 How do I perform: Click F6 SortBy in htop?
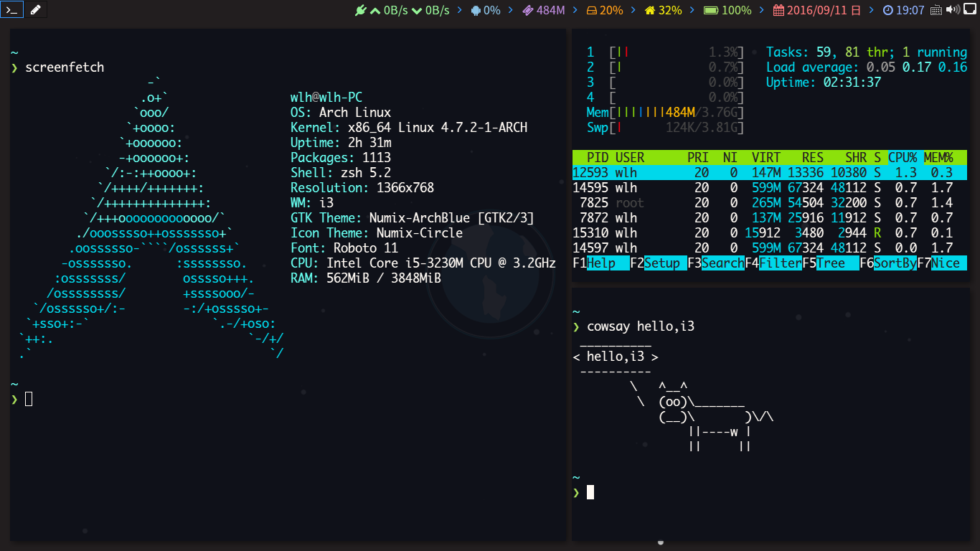[888, 263]
